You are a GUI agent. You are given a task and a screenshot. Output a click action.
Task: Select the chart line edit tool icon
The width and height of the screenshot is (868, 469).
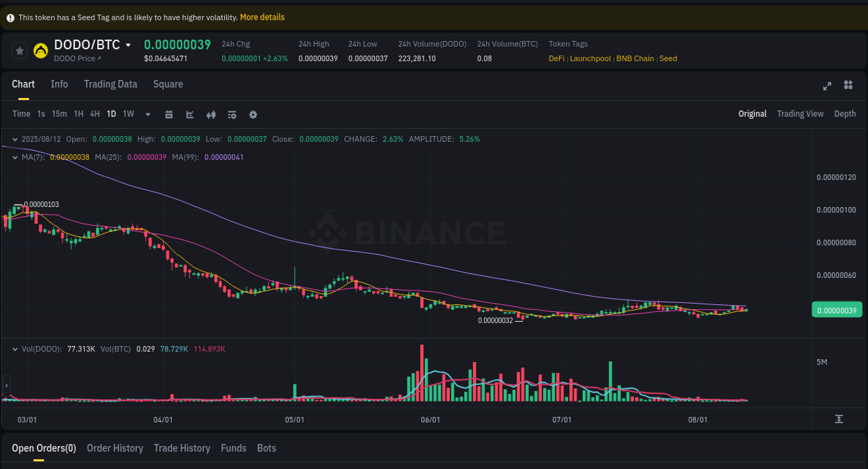click(x=190, y=114)
